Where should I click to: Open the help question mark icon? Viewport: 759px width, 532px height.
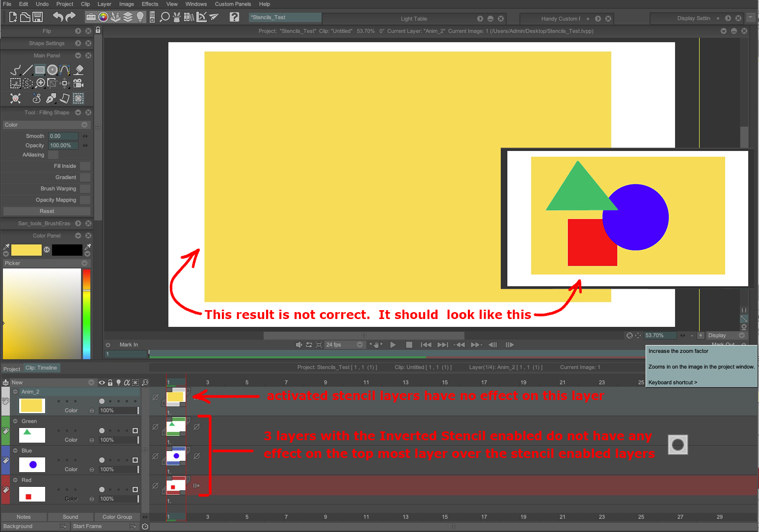tap(235, 17)
